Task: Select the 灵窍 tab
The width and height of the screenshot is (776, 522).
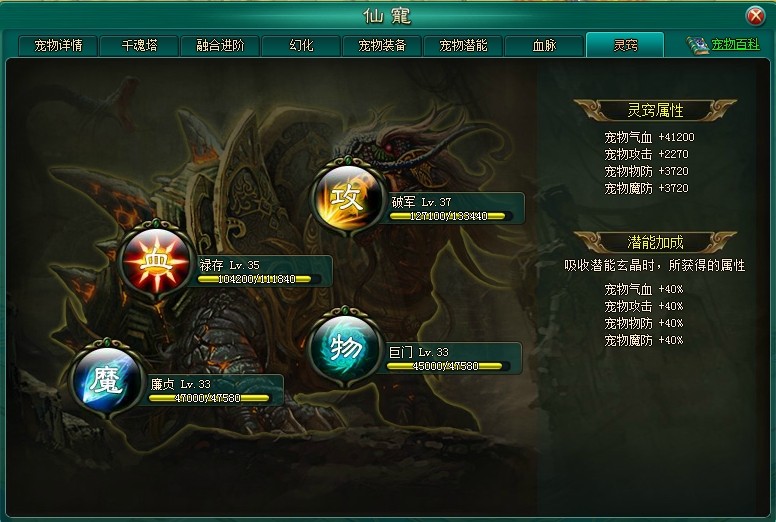Action: coord(625,45)
